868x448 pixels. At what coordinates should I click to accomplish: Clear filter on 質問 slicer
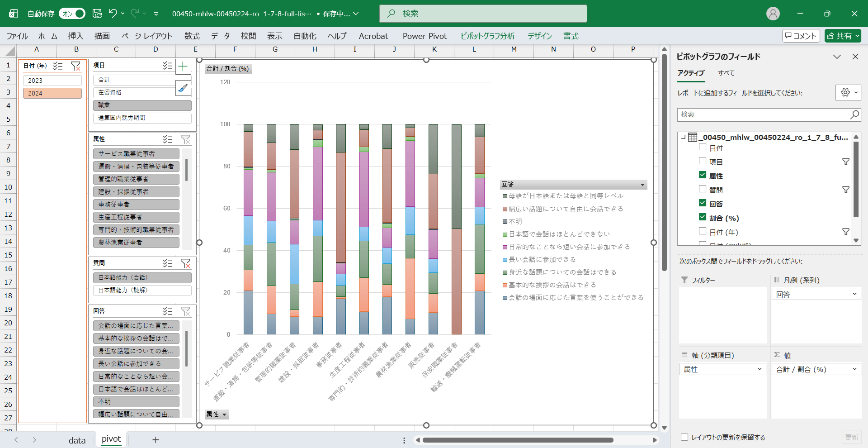pos(185,263)
